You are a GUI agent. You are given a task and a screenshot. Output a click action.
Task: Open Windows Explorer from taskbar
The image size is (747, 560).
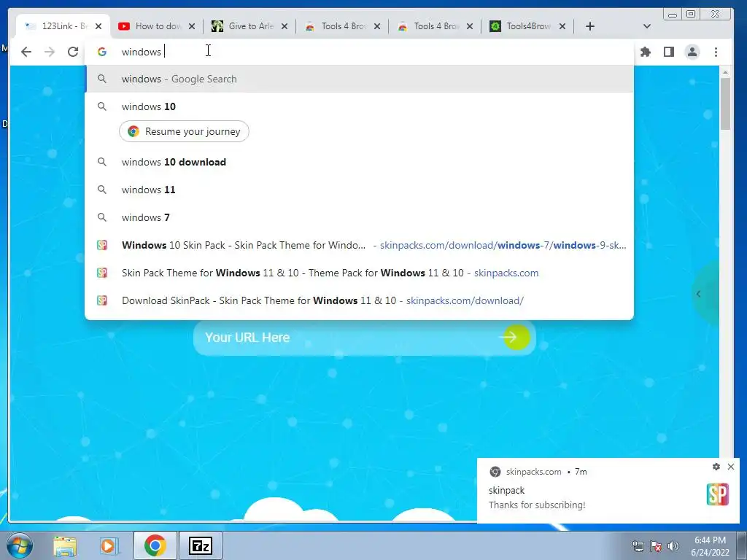click(65, 545)
